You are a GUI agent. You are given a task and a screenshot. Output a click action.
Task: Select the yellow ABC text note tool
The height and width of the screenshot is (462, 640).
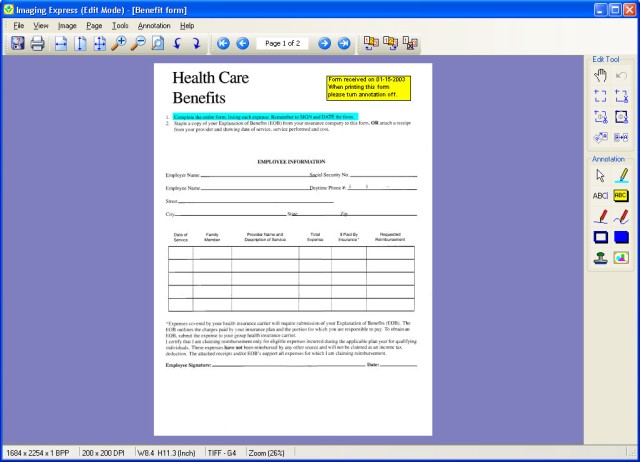point(621,195)
